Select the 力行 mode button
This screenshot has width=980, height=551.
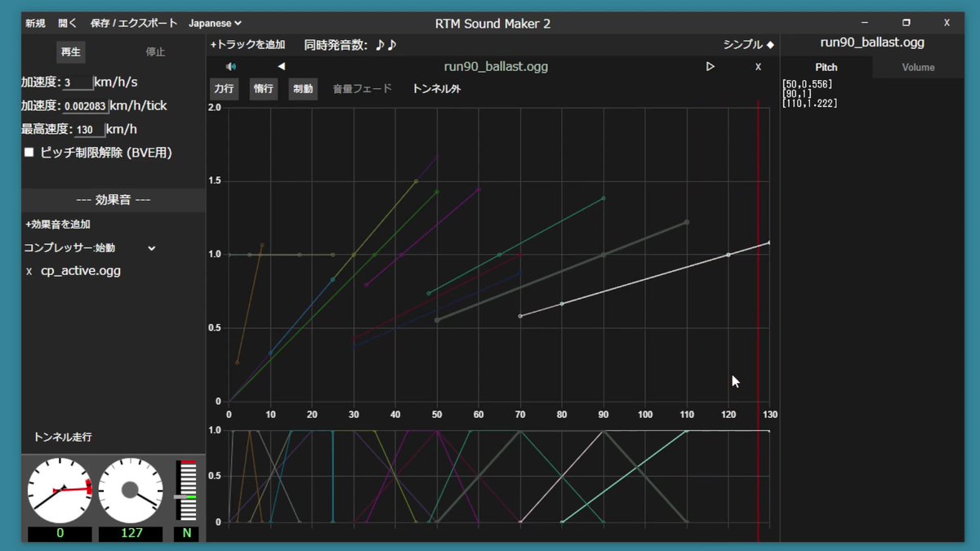pyautogui.click(x=224, y=89)
